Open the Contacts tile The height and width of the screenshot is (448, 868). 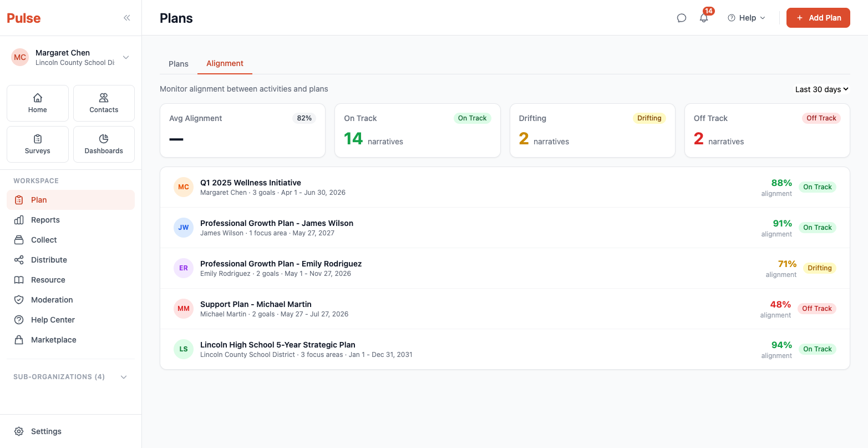pyautogui.click(x=104, y=103)
